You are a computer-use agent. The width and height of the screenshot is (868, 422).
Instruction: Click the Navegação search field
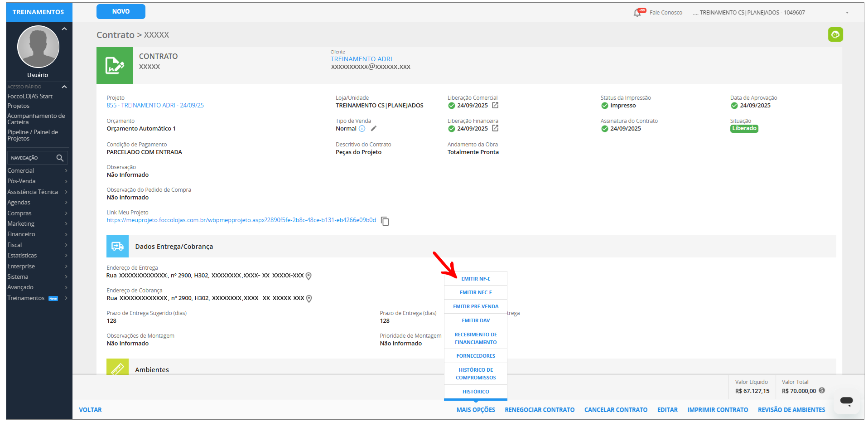[38, 158]
